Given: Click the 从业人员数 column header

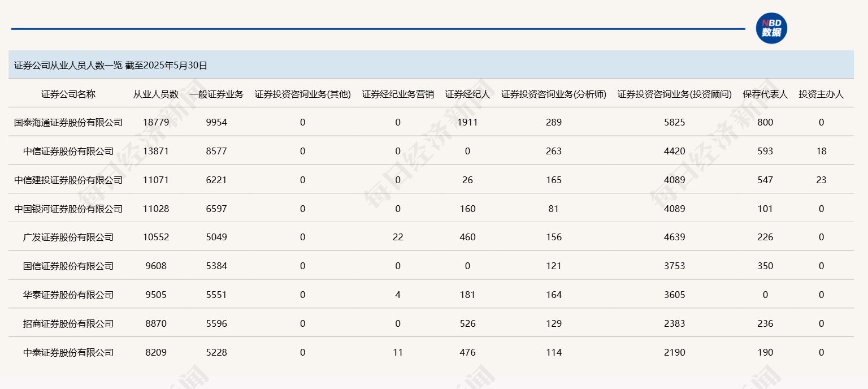Looking at the screenshot, I should [156, 94].
